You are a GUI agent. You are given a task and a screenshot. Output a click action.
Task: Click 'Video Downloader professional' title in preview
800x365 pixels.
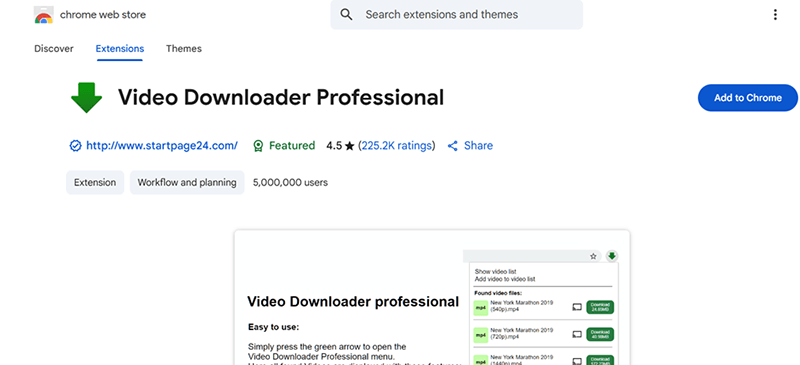click(x=353, y=302)
